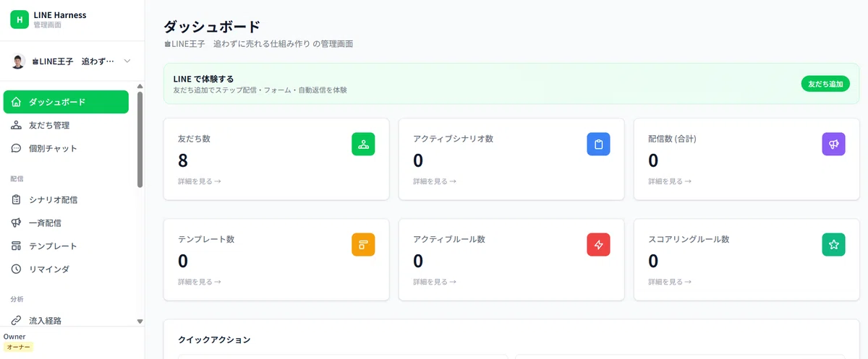Open 詳細を見る link under スコアリングルール数

click(670, 282)
